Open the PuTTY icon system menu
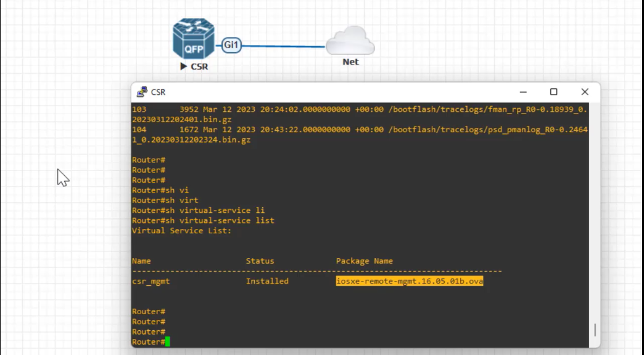 (142, 92)
